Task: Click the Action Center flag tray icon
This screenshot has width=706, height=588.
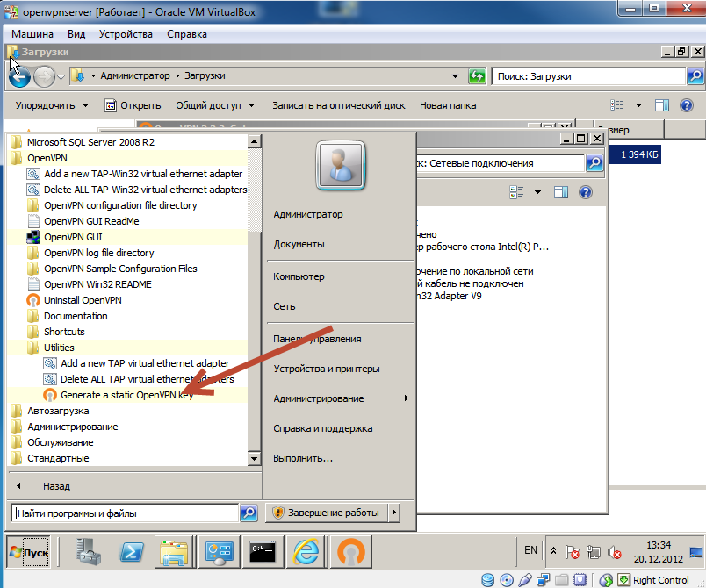Action: pyautogui.click(x=573, y=552)
